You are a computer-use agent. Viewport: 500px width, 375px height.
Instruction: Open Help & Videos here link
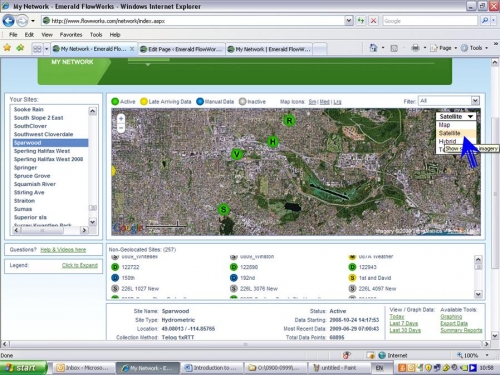point(63,250)
